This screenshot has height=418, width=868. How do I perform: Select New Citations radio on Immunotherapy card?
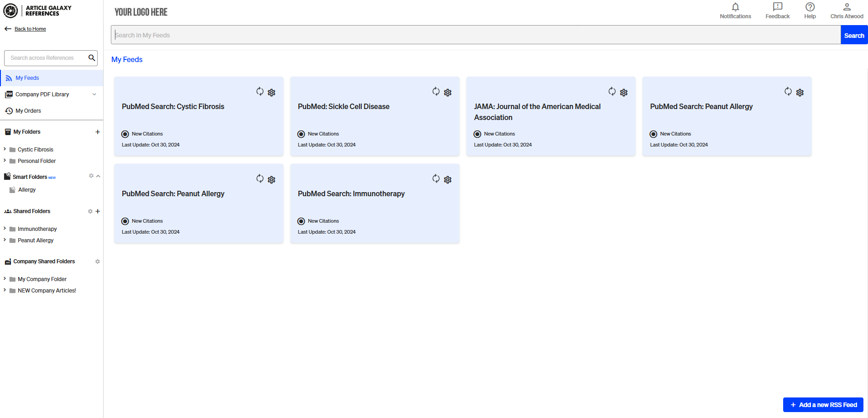click(x=301, y=221)
